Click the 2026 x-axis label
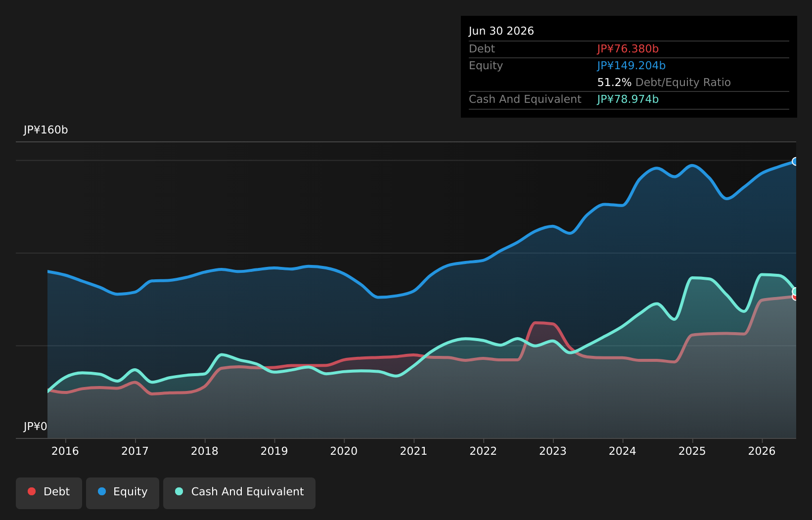The width and height of the screenshot is (812, 520). tap(762, 451)
